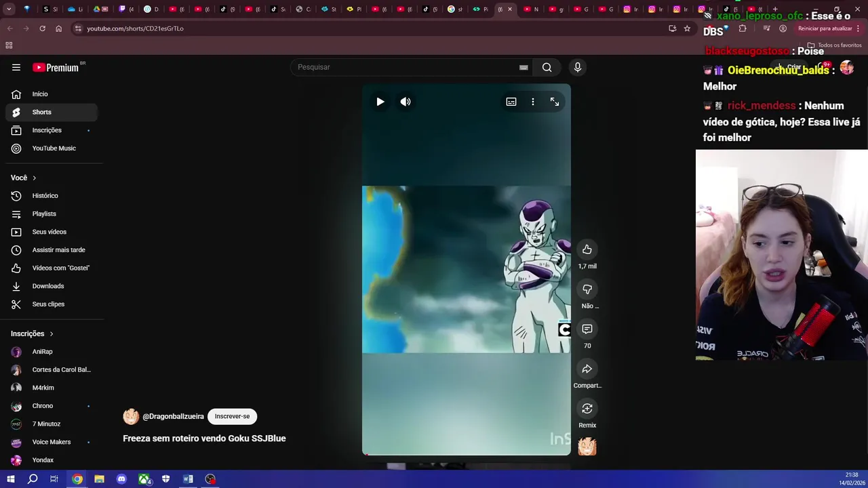Open the on-screen keyboard icon in search box
The height and width of the screenshot is (488, 868).
pos(524,67)
